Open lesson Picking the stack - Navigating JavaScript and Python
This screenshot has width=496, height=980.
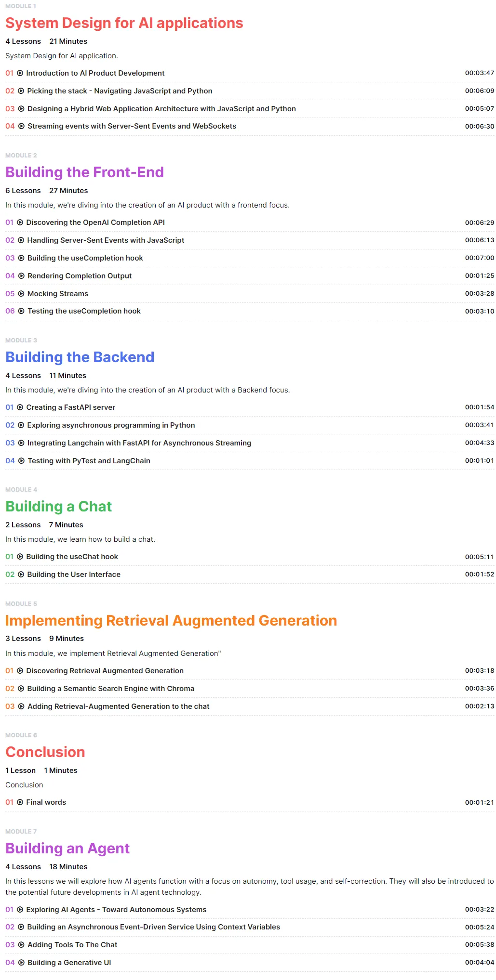pyautogui.click(x=120, y=91)
